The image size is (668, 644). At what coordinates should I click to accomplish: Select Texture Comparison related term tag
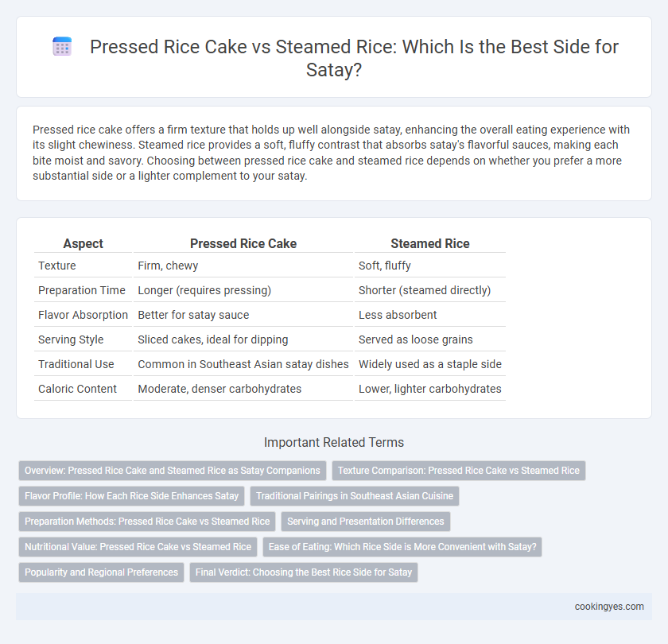tap(458, 470)
